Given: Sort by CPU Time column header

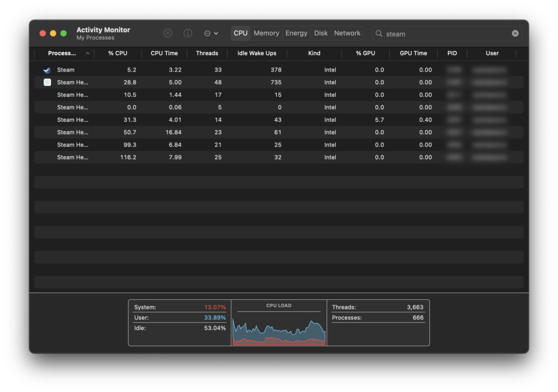Looking at the screenshot, I should 164,53.
